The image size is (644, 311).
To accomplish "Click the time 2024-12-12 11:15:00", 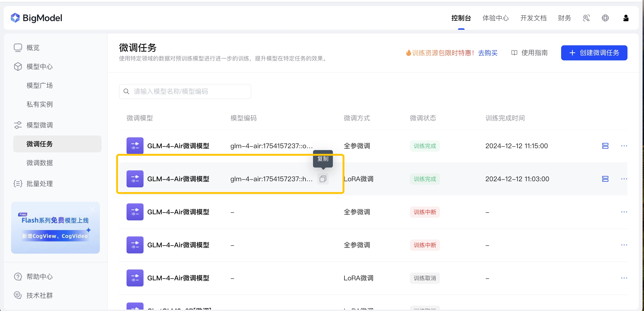I will click(x=517, y=146).
